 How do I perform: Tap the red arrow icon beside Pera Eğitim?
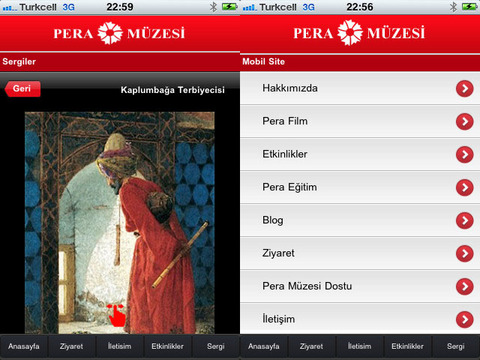465,188
